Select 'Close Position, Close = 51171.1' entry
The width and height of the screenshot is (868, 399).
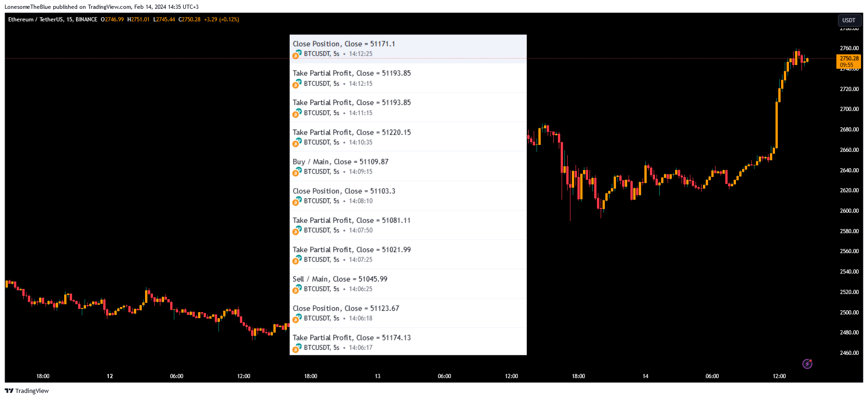point(408,49)
